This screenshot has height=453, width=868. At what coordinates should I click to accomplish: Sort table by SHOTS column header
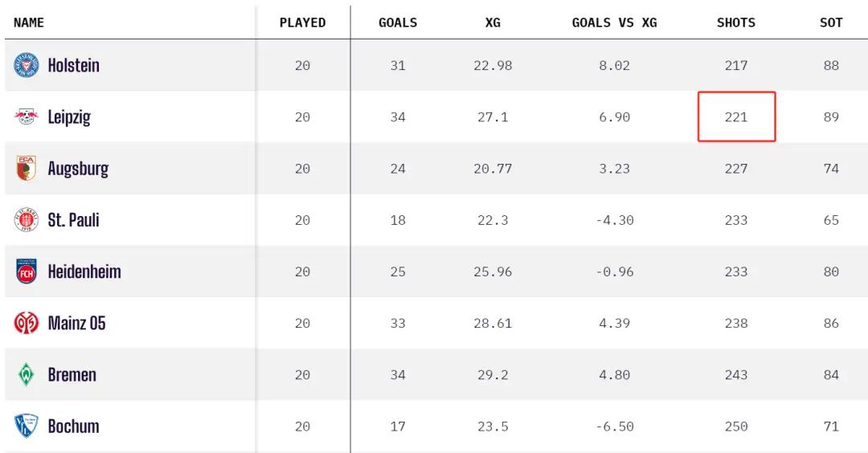pyautogui.click(x=735, y=22)
